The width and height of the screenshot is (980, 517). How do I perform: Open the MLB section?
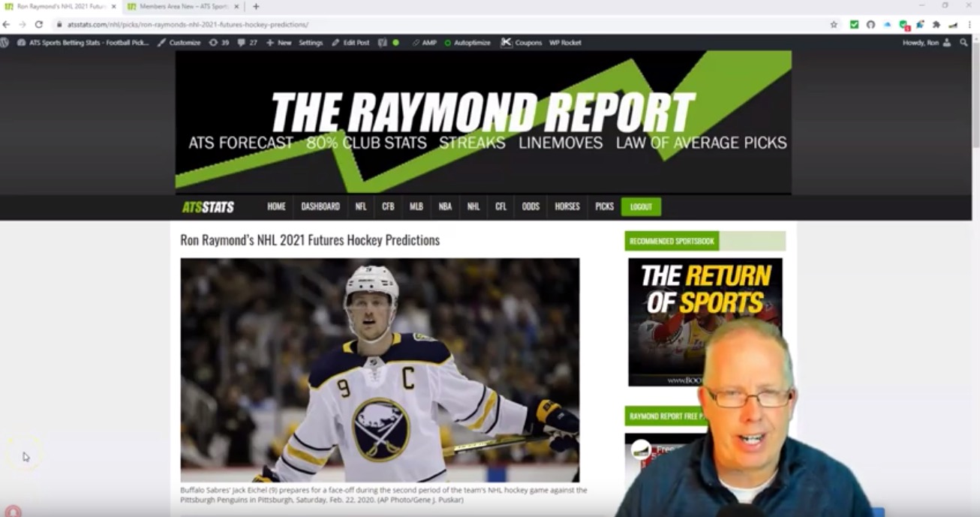pos(416,206)
